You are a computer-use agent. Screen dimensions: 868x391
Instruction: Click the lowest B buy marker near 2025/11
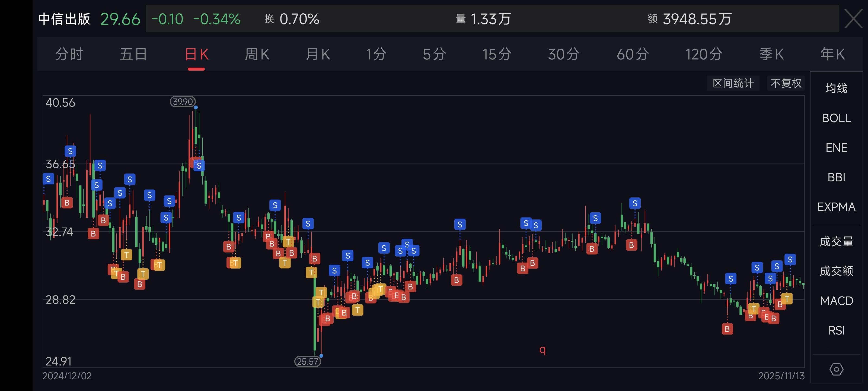[x=727, y=329]
